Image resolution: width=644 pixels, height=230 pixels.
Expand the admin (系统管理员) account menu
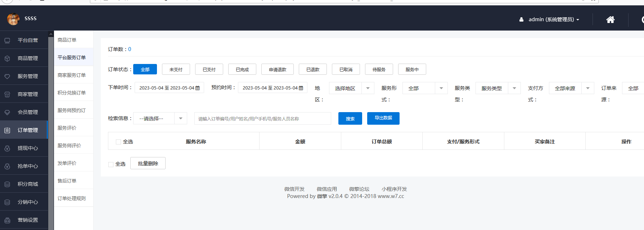[554, 19]
